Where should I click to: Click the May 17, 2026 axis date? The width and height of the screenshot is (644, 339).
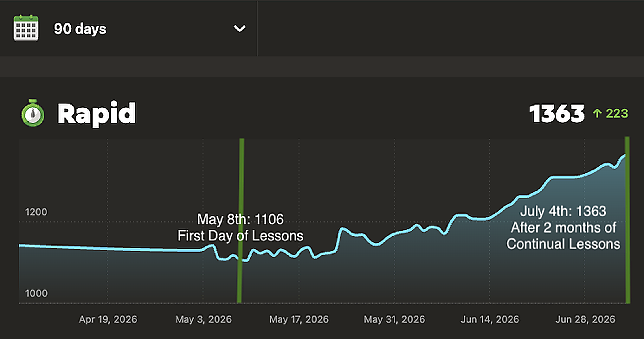299,319
